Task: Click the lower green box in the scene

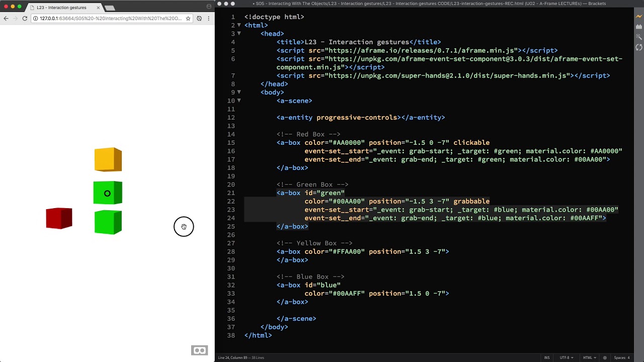Action: click(x=108, y=222)
